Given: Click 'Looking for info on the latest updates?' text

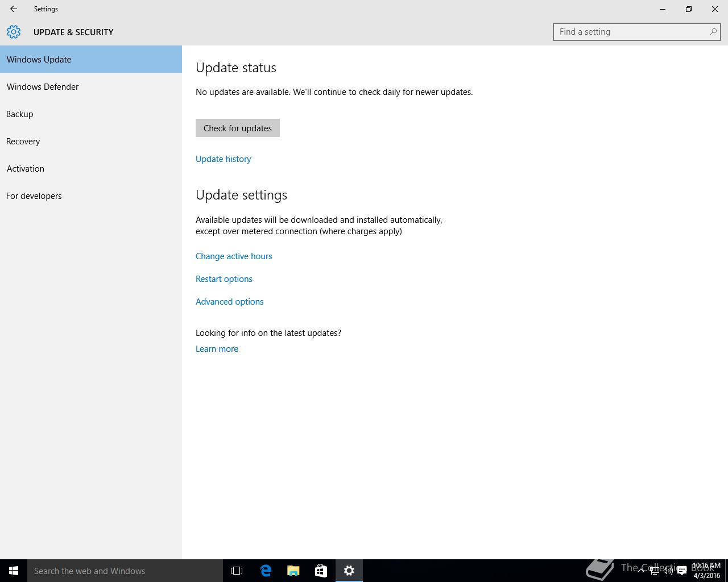Looking at the screenshot, I should click(x=268, y=333).
